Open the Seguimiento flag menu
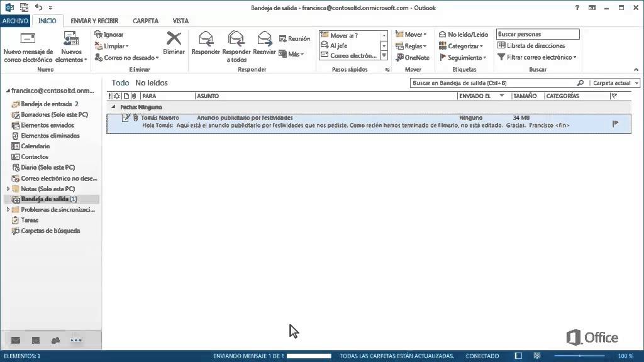 coord(462,57)
